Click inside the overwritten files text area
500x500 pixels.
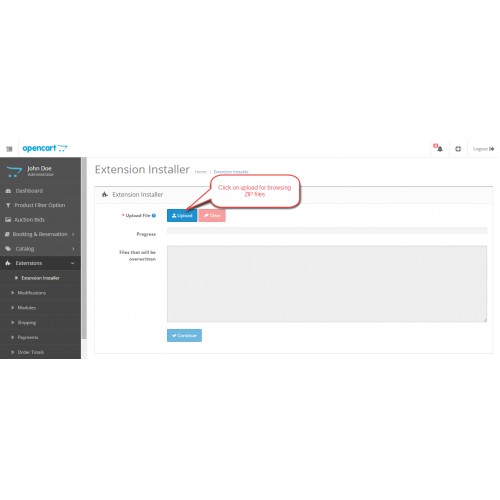pos(327,284)
